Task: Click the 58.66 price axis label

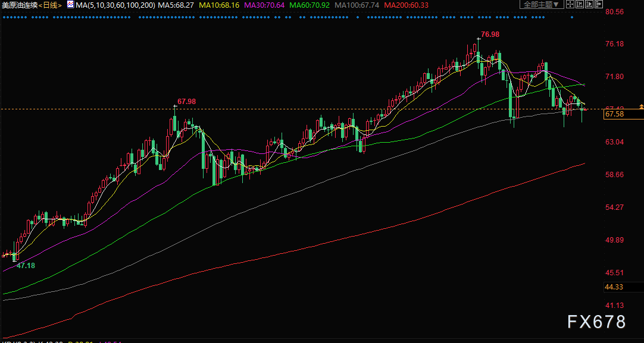Action: (x=614, y=175)
